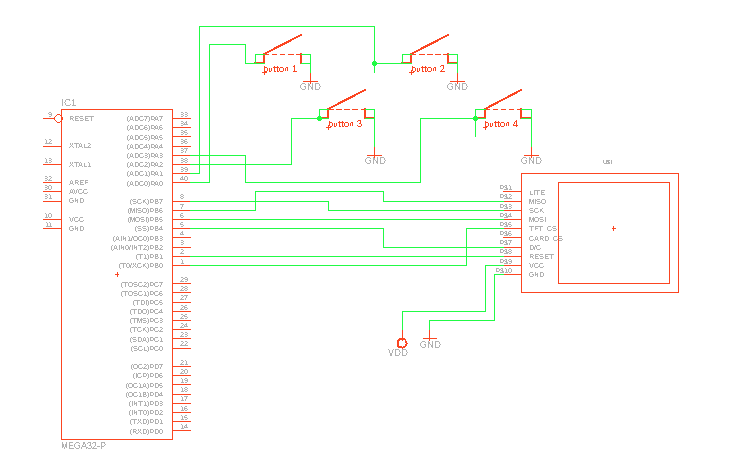Click the GND symbol beside VDD
750x476 pixels.
click(x=430, y=342)
